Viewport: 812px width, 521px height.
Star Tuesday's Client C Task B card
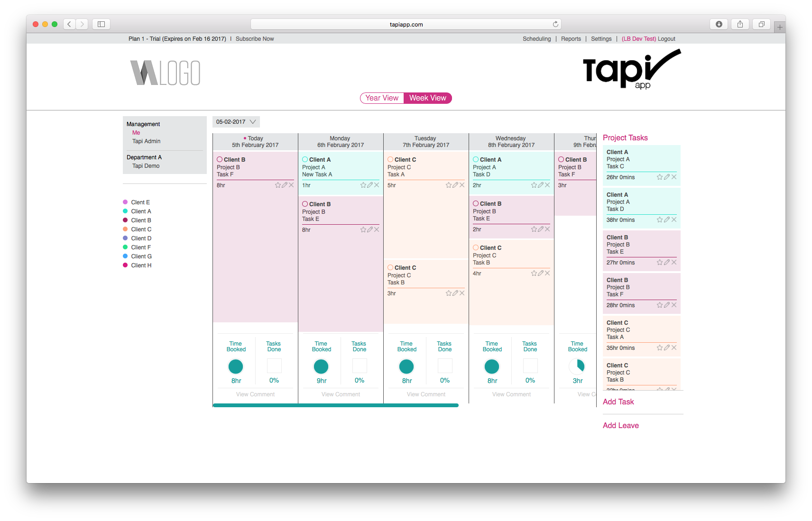449,293
